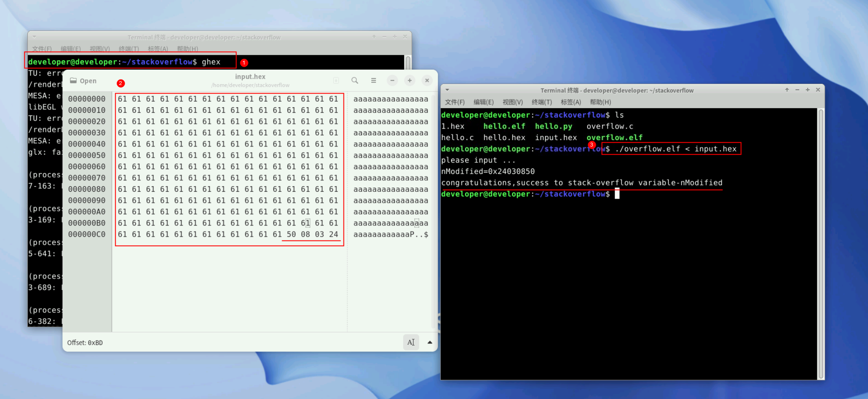Click hello.c in the right terminal listing

457,137
